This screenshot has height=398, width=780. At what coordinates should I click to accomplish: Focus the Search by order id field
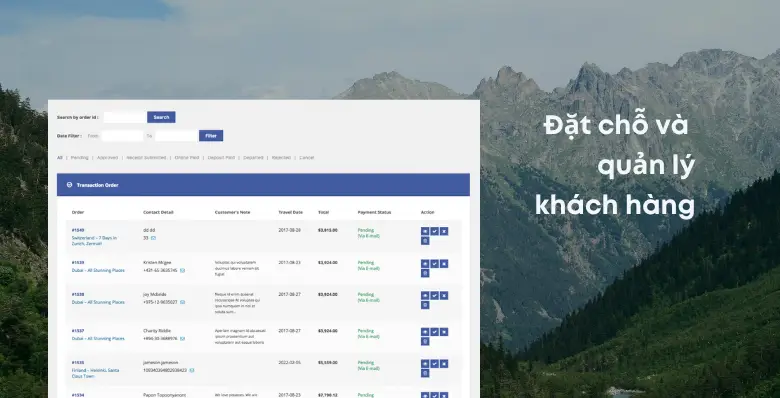pos(125,117)
